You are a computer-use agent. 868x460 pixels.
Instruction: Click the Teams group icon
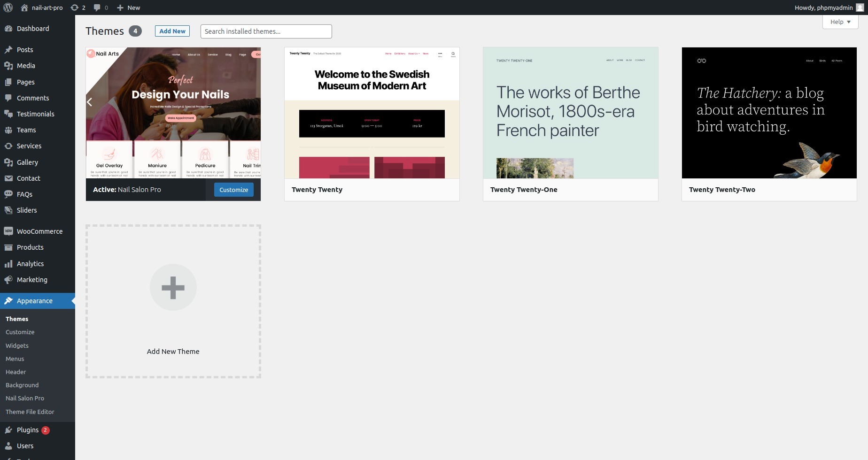[8, 130]
